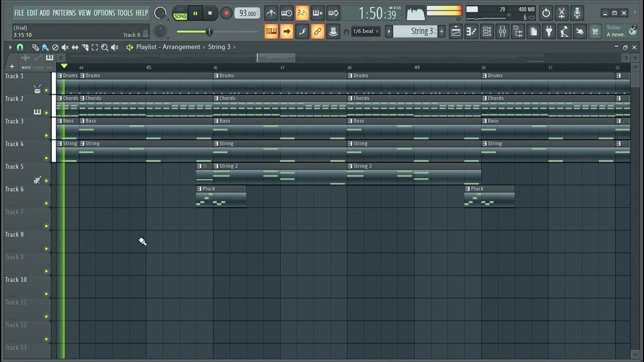Open the Piano roll icon
The height and width of the screenshot is (362, 644).
(x=471, y=32)
